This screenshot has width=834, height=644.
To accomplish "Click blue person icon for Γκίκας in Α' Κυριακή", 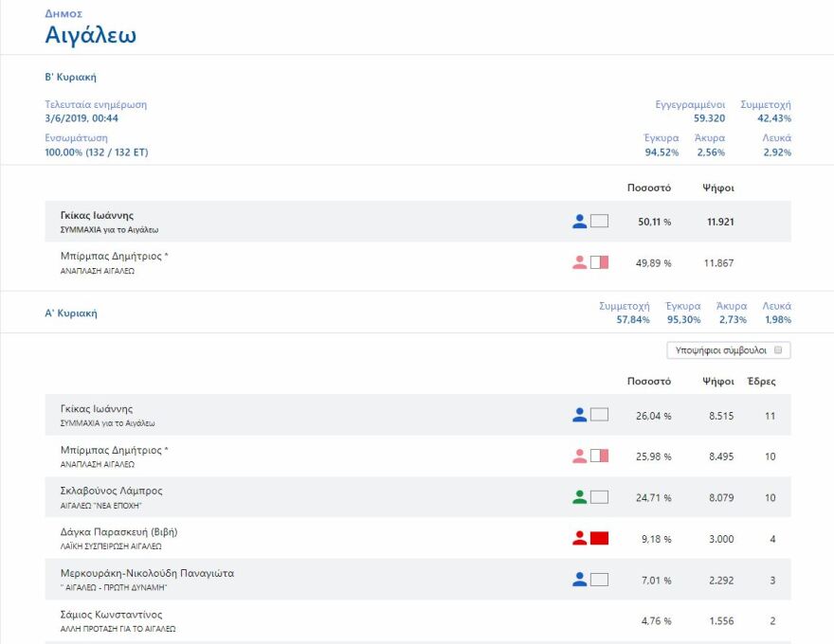I will coord(580,415).
